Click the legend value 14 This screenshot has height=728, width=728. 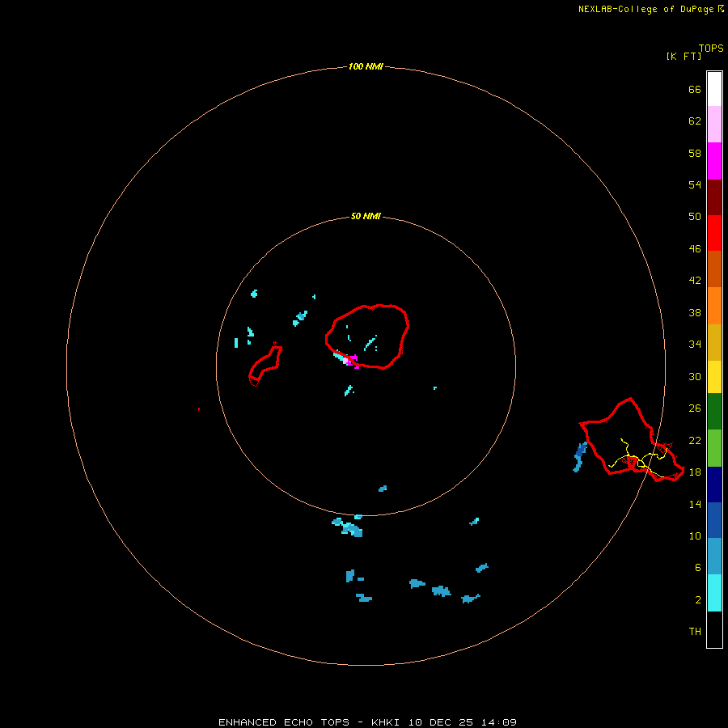(x=695, y=504)
